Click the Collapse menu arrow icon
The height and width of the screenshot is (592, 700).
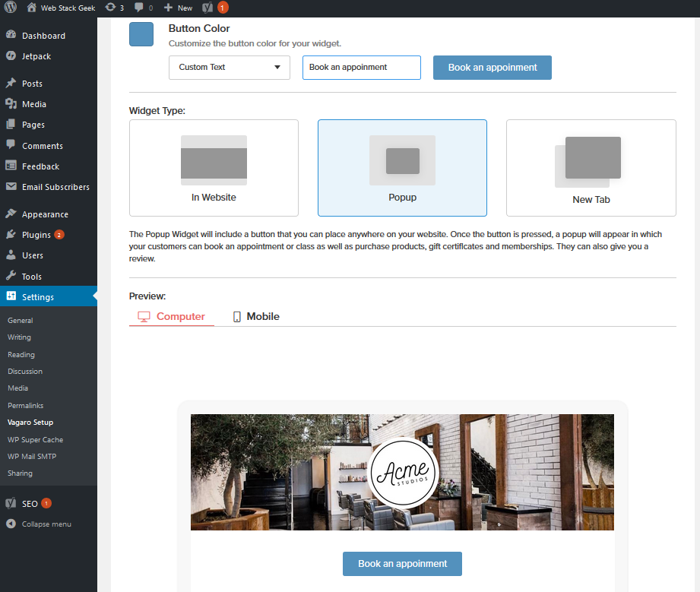point(11,524)
